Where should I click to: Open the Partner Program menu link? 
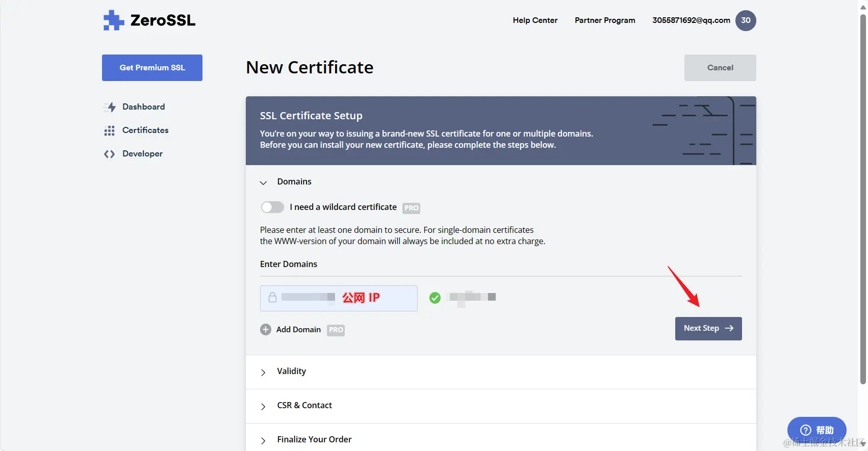[x=605, y=20]
